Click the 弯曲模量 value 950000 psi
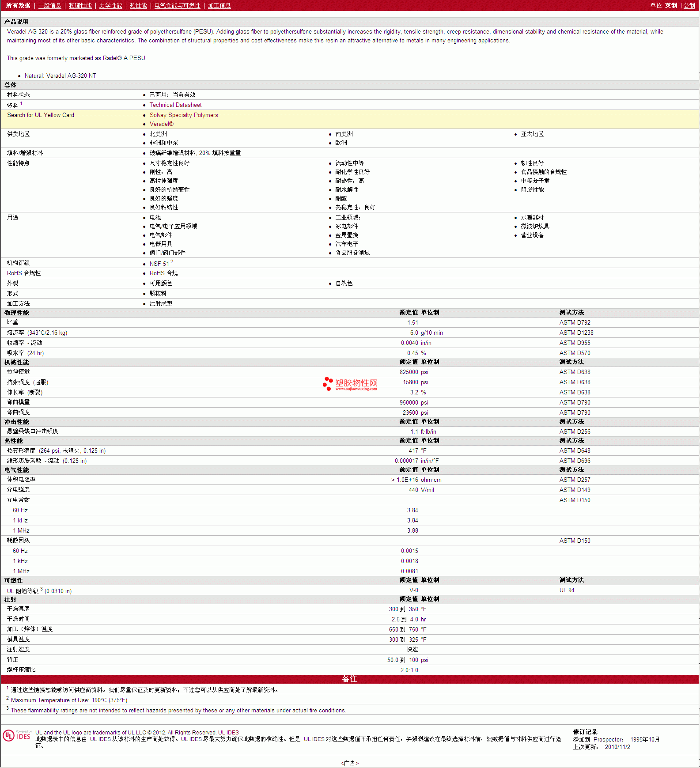700x768 pixels. point(414,402)
